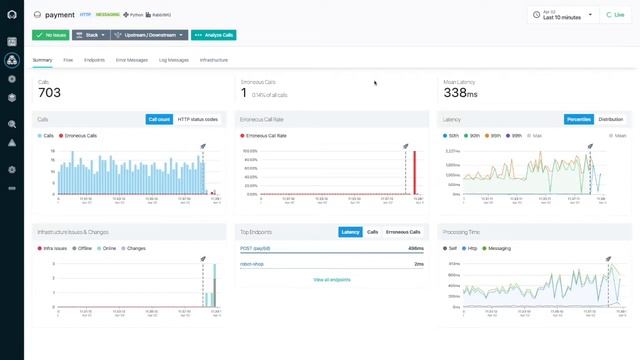Image resolution: width=640 pixels, height=360 pixels.
Task: Switch to the Error Messages tab
Action: pos(132,60)
